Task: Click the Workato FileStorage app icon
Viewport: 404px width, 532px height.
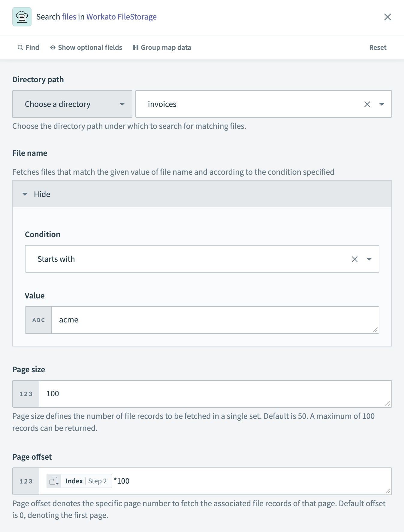Action: (x=22, y=17)
